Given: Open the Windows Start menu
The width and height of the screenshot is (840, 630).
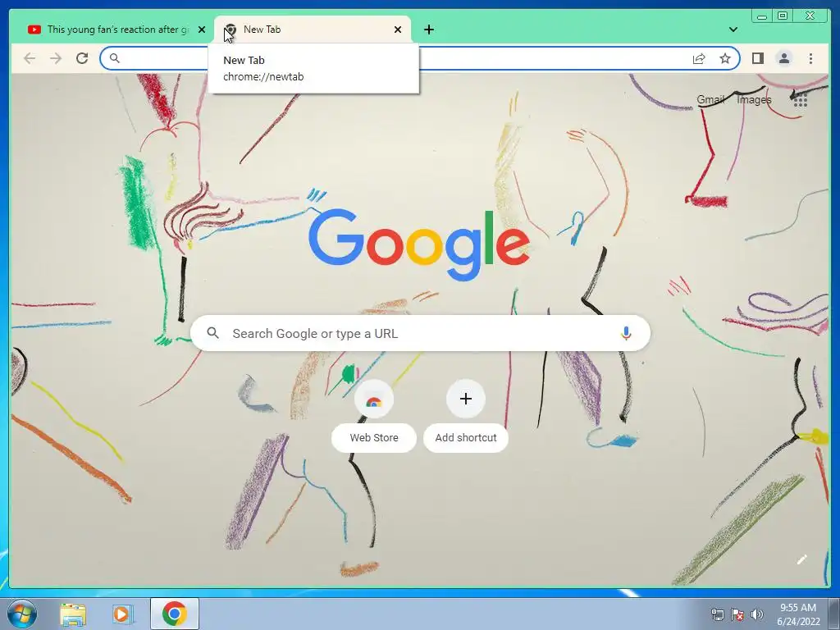Looking at the screenshot, I should click(x=22, y=614).
